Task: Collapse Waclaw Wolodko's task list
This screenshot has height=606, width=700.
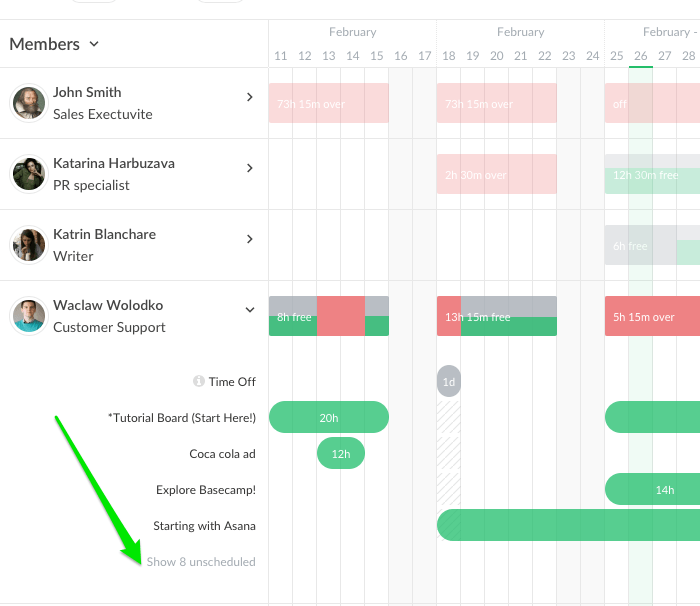Action: tap(250, 310)
